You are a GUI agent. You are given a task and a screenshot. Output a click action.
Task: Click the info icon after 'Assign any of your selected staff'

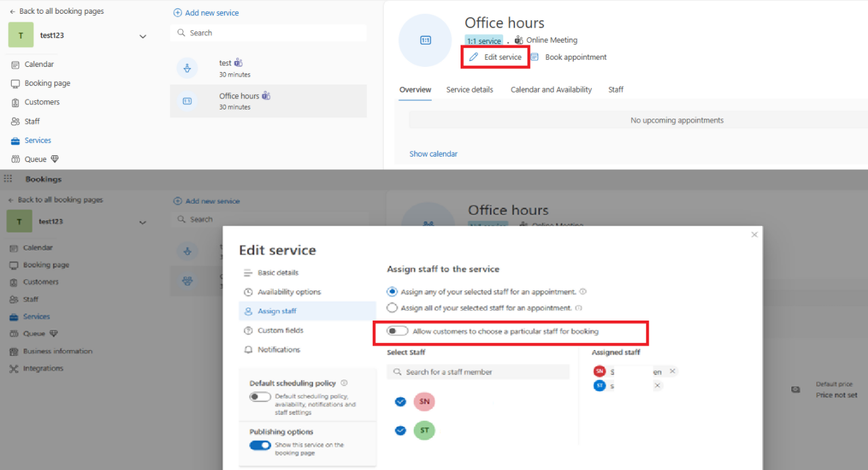[x=583, y=292]
